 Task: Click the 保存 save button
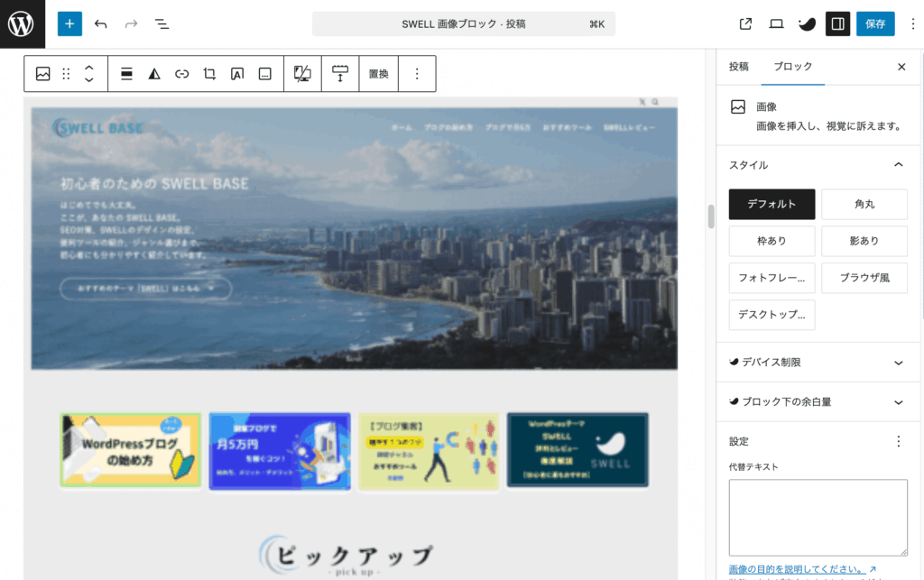[x=874, y=23]
